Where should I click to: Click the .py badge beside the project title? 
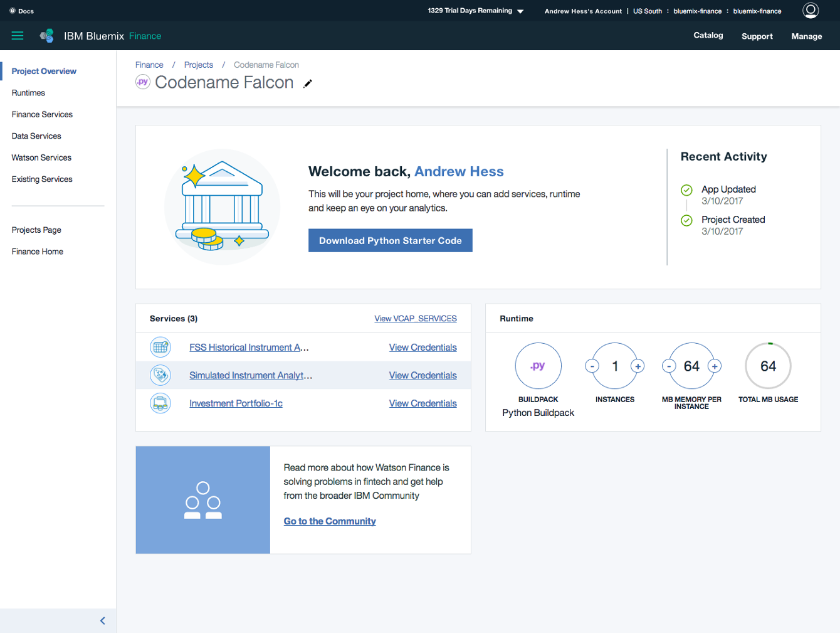click(143, 82)
